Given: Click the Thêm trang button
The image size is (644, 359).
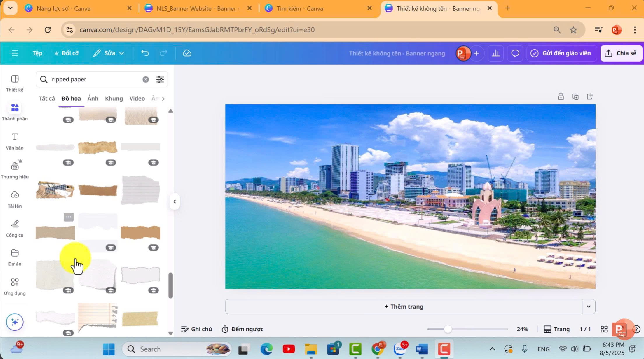Looking at the screenshot, I should (404, 306).
